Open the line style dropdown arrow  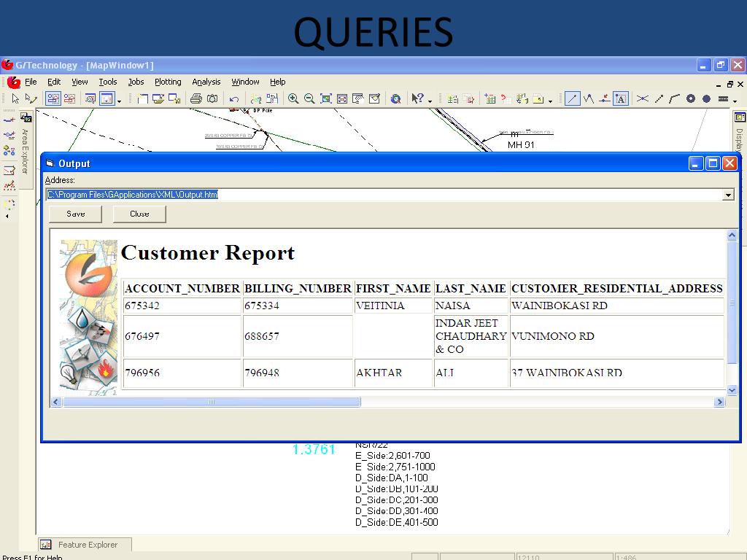coord(735,101)
